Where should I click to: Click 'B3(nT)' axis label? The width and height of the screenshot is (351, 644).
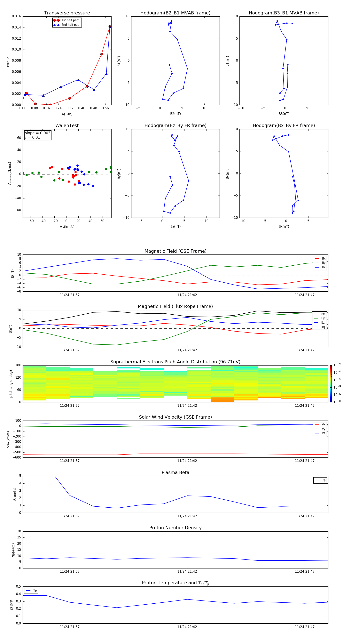coord(284,114)
